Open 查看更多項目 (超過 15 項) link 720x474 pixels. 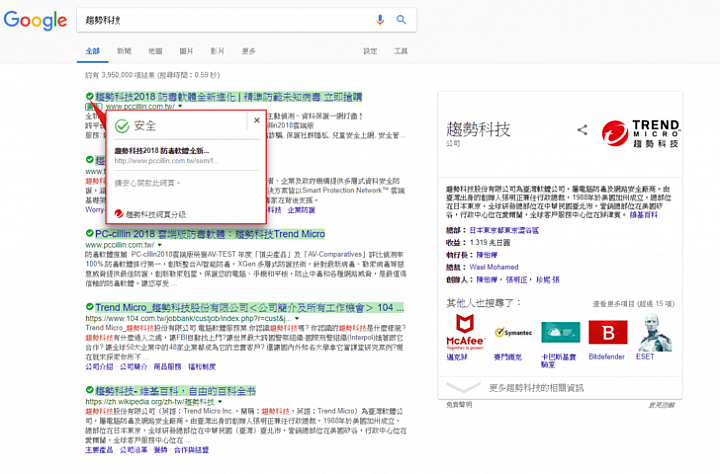(634, 304)
